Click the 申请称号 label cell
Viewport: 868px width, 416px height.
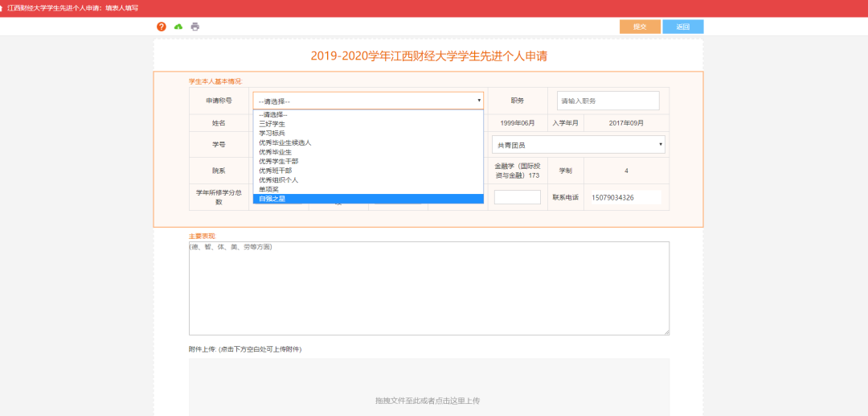(x=219, y=101)
